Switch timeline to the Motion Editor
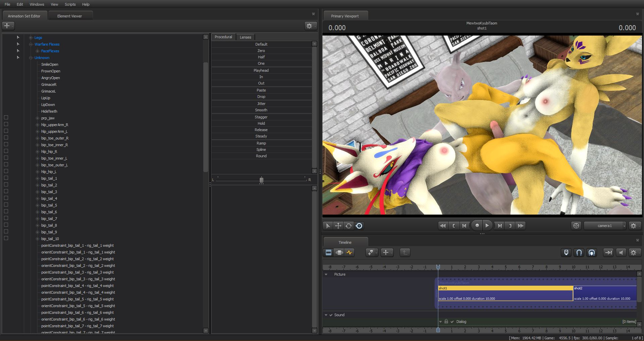 point(339,252)
